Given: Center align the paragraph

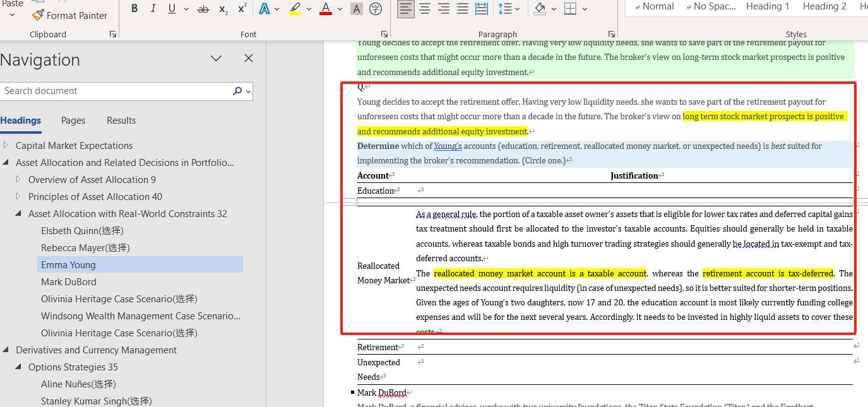Looking at the screenshot, I should pos(425,9).
